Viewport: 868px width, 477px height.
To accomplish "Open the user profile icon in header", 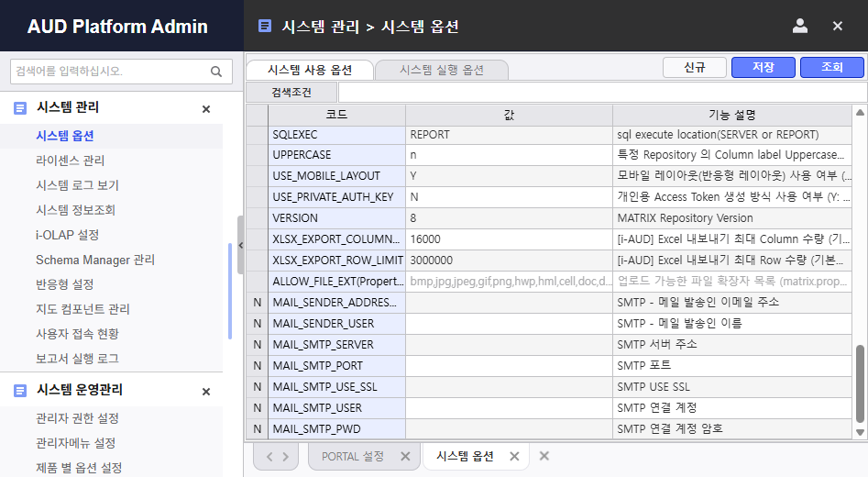I will (x=800, y=26).
